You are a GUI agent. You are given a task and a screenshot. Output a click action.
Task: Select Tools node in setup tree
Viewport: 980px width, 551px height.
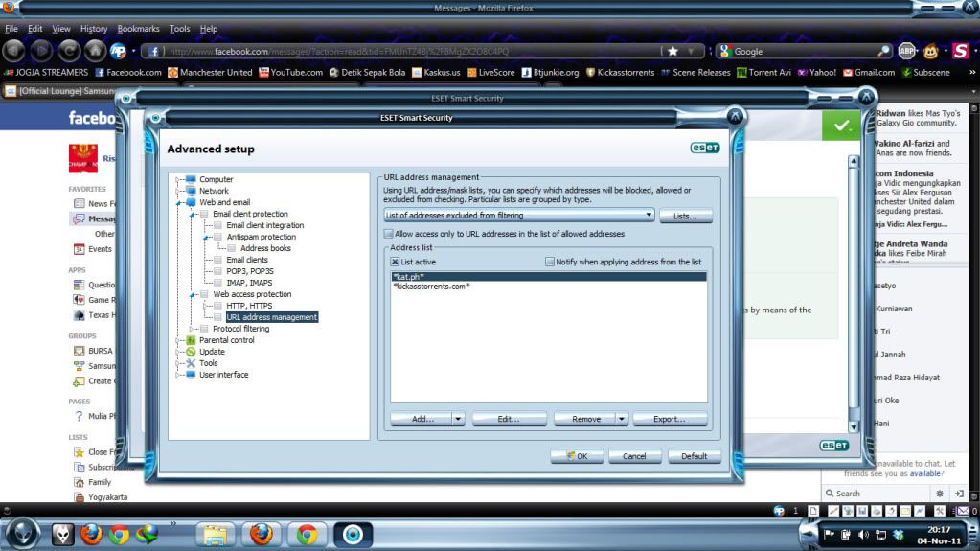pos(208,363)
